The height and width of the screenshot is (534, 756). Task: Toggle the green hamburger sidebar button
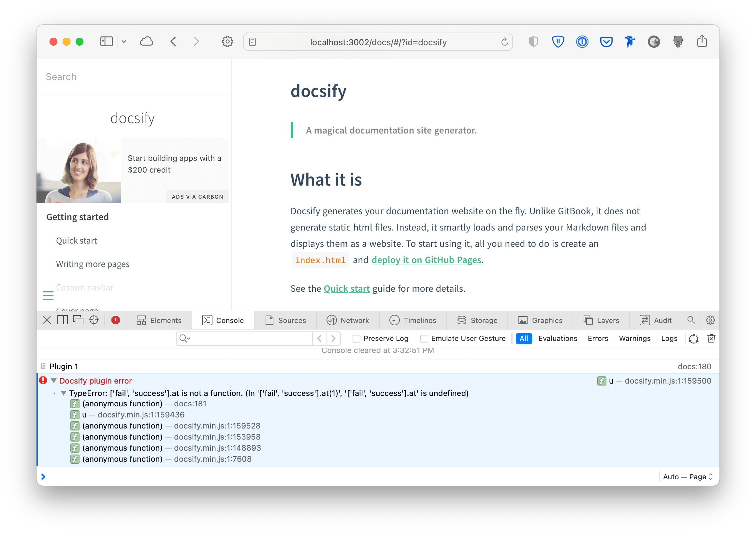click(48, 296)
